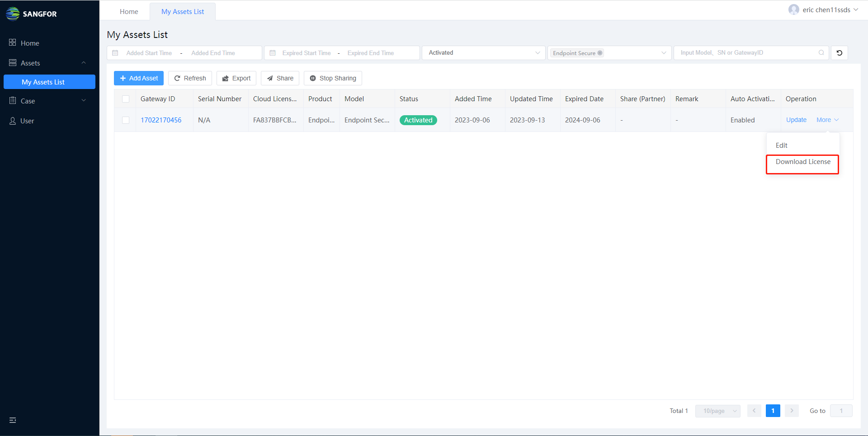Check the row for gateway 17022170456
This screenshot has width=868, height=436.
[x=126, y=120]
